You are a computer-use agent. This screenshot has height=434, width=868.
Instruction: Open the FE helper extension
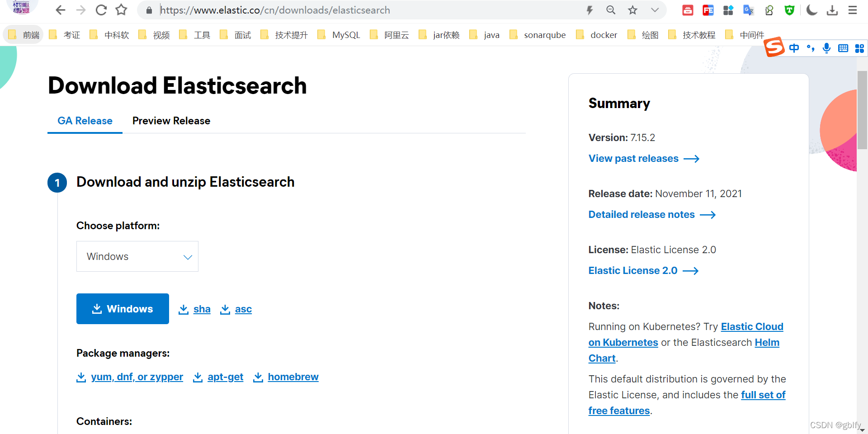[x=708, y=10]
